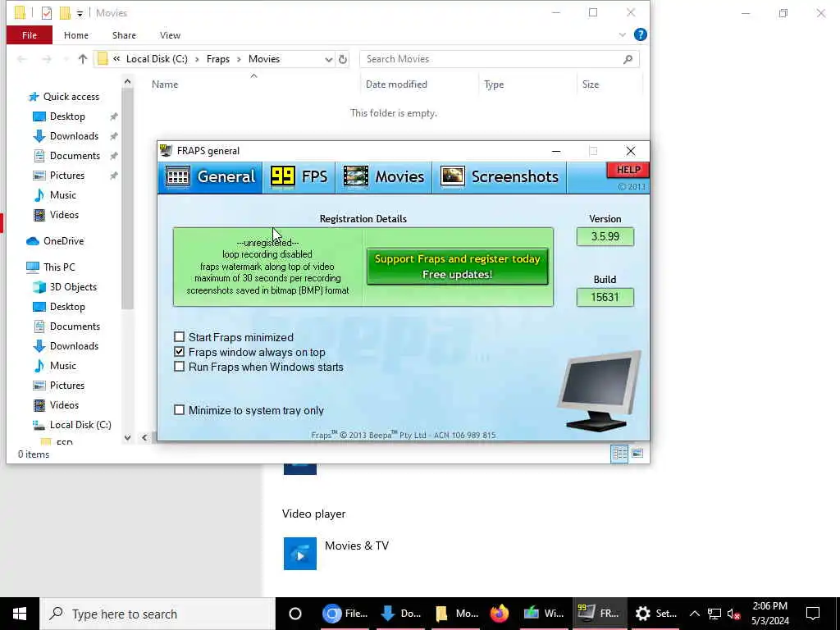840x630 pixels.
Task: Open pinned Documents under Quick access
Action: click(75, 156)
